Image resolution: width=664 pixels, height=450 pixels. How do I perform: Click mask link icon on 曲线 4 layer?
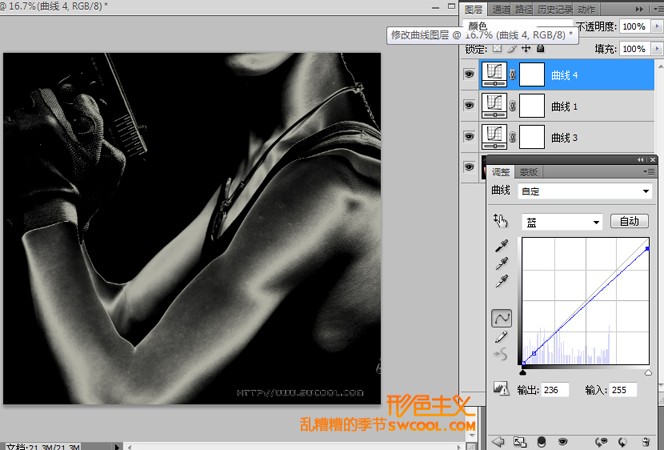tap(512, 75)
